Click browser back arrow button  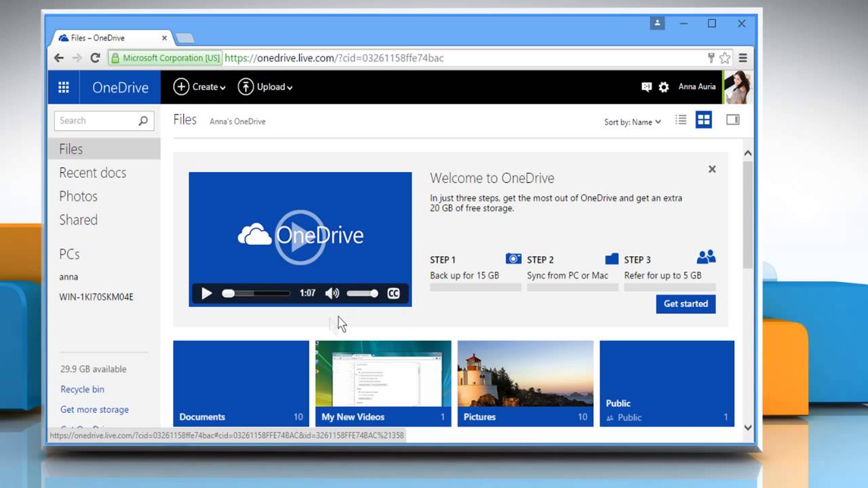pos(59,58)
